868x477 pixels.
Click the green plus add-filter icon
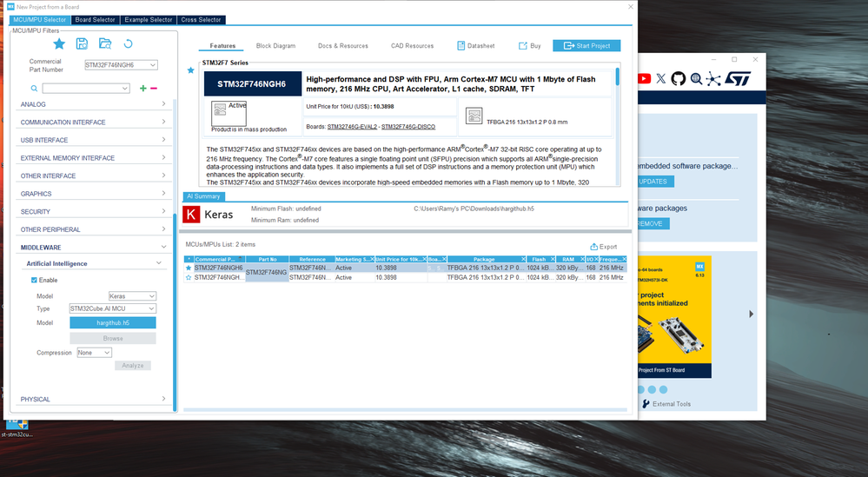143,89
